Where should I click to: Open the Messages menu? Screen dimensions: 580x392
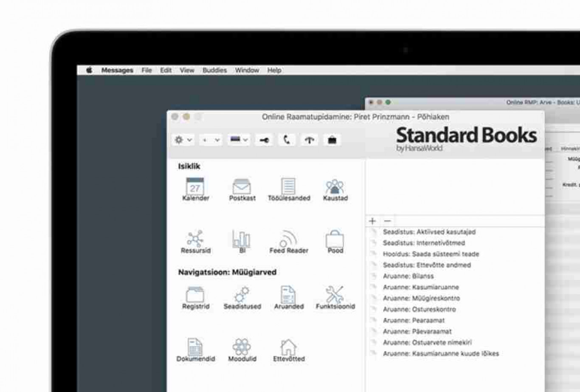(117, 70)
